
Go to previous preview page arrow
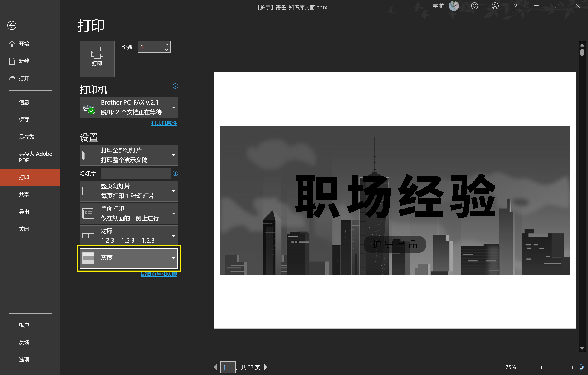(x=215, y=367)
